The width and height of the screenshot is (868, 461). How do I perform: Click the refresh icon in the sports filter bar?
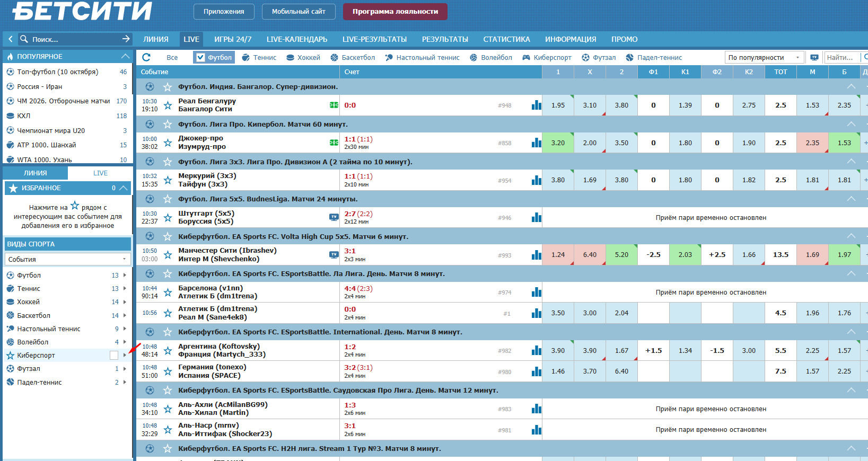pos(146,57)
